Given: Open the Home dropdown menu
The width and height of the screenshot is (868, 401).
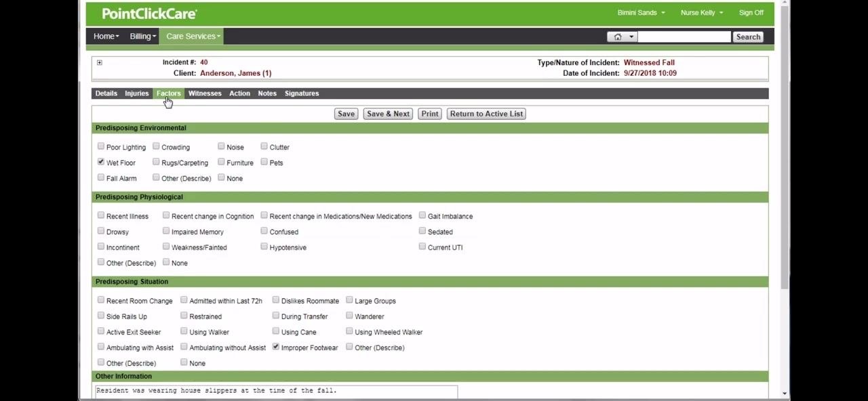Looking at the screenshot, I should click(106, 37).
